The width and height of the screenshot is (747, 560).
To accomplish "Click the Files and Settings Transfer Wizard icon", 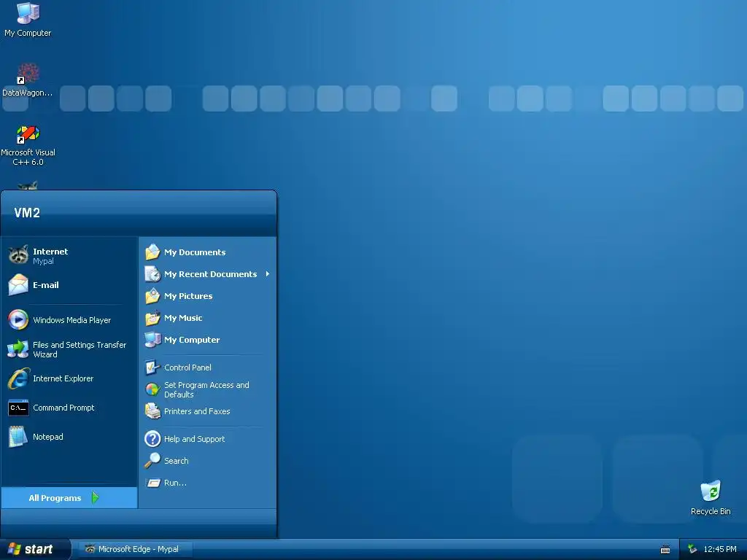I will point(18,349).
